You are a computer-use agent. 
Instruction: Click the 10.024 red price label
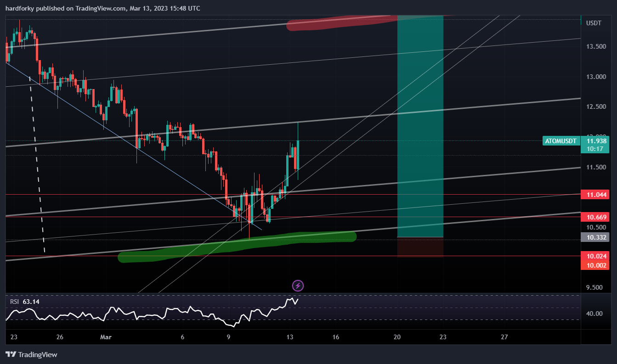point(595,256)
